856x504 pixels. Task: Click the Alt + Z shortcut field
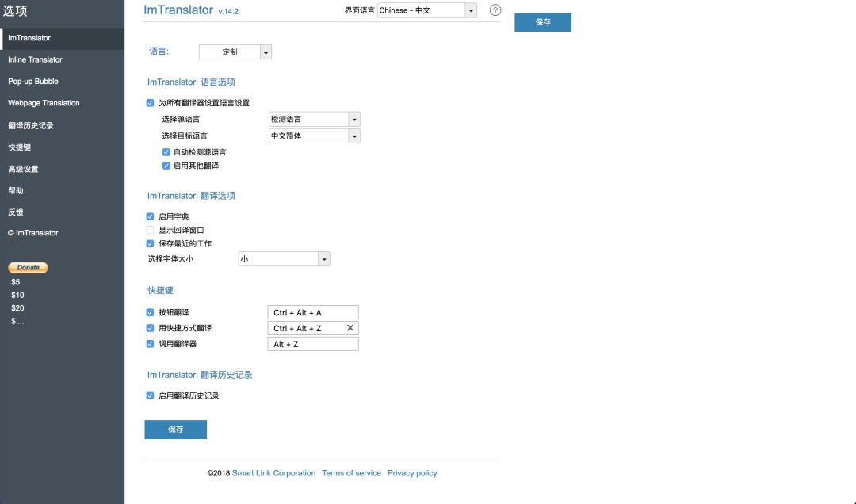(x=313, y=344)
